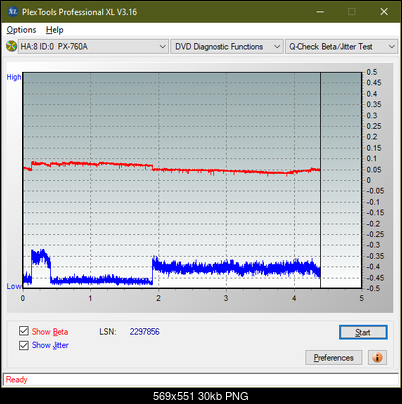
Task: Click the disc drive icon
Action: pos(11,46)
